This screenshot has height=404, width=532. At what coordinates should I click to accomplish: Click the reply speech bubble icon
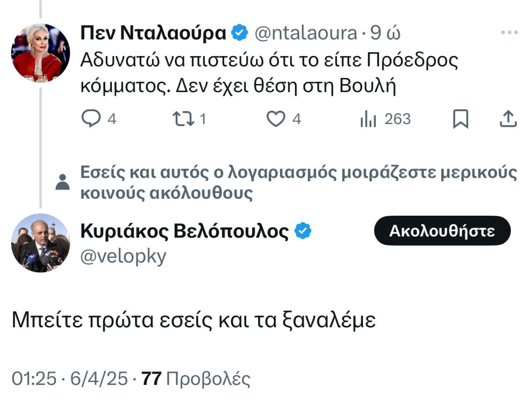91,119
